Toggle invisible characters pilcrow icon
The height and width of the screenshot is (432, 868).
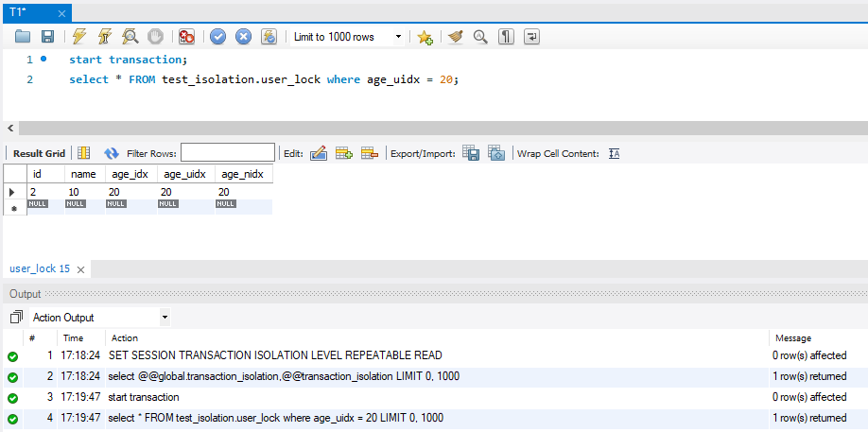(x=506, y=37)
